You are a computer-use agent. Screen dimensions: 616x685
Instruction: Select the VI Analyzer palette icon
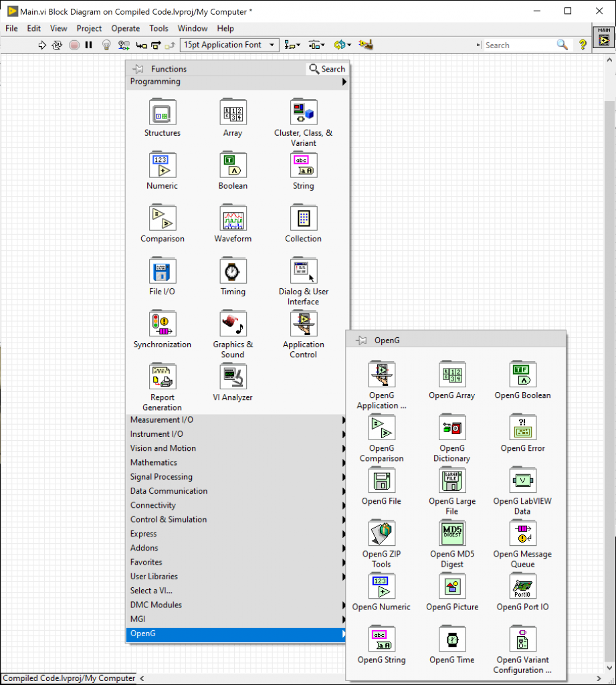click(x=233, y=377)
